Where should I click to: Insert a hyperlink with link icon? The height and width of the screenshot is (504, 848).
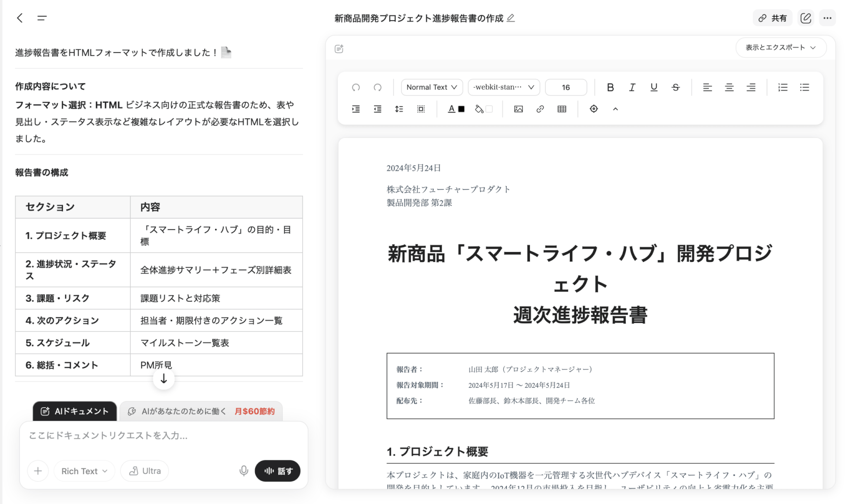[x=540, y=109]
